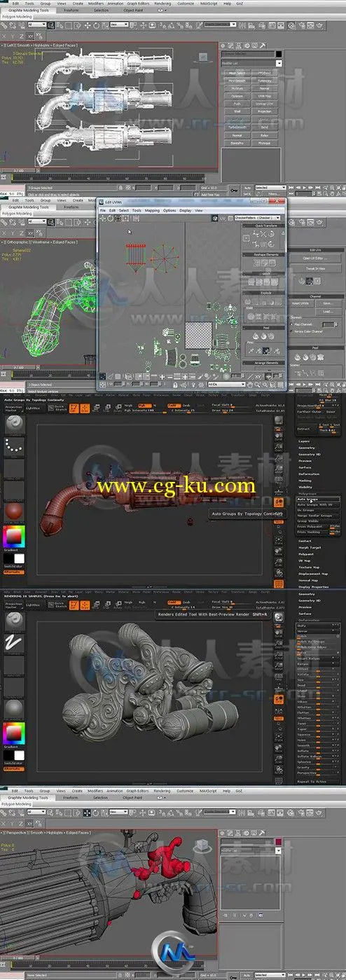Image resolution: width=346 pixels, height=980 pixels.
Task: Click the Reset UVWs button
Action: (x=300, y=303)
